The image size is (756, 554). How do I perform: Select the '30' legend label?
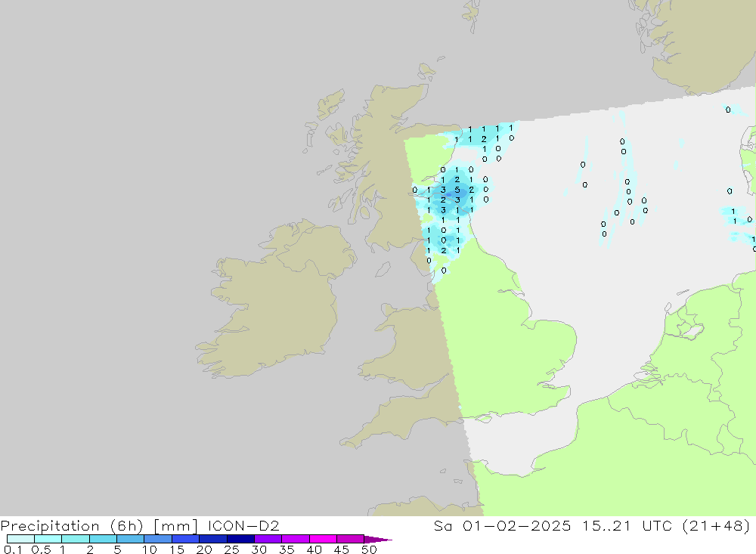[x=259, y=549]
